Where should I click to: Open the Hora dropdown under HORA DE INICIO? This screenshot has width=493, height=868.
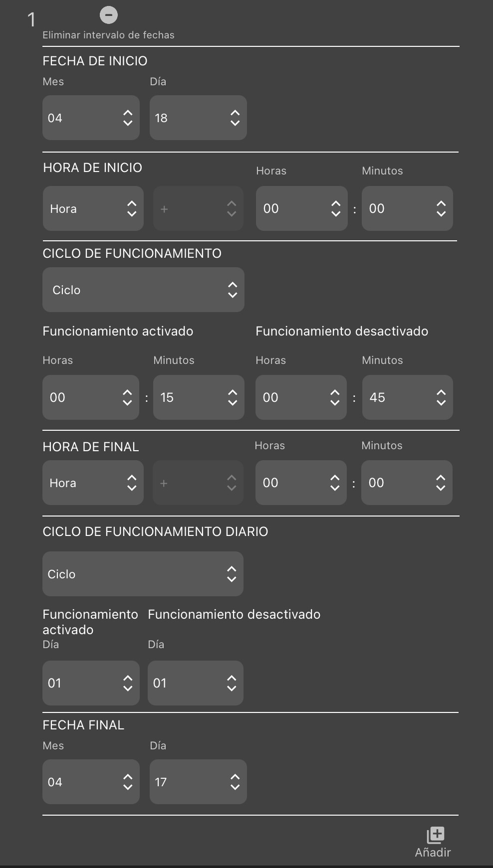pos(93,208)
